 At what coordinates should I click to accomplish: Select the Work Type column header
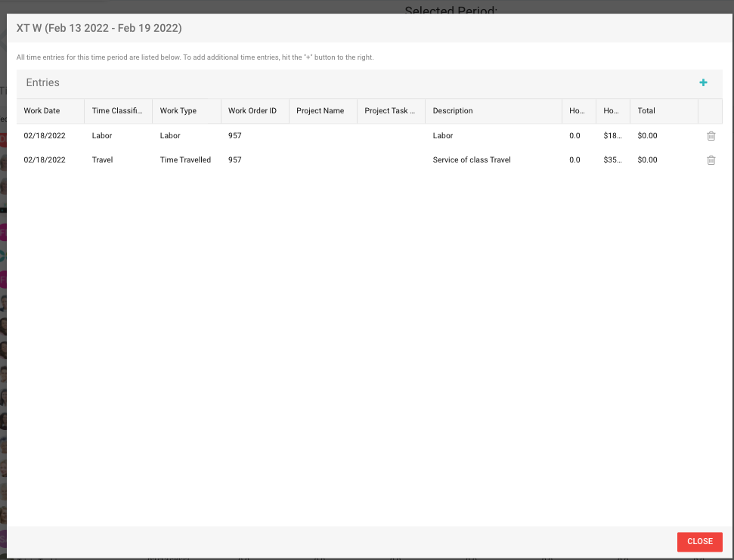point(178,111)
